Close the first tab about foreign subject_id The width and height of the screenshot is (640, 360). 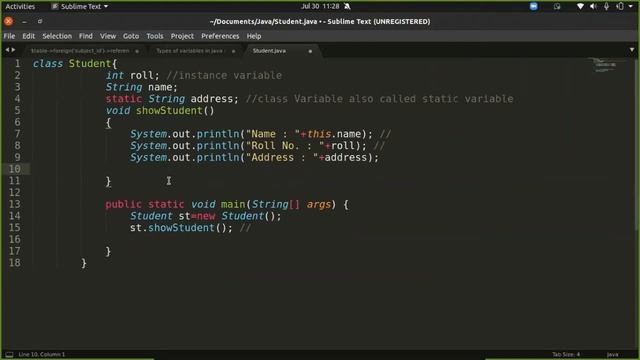[137, 51]
